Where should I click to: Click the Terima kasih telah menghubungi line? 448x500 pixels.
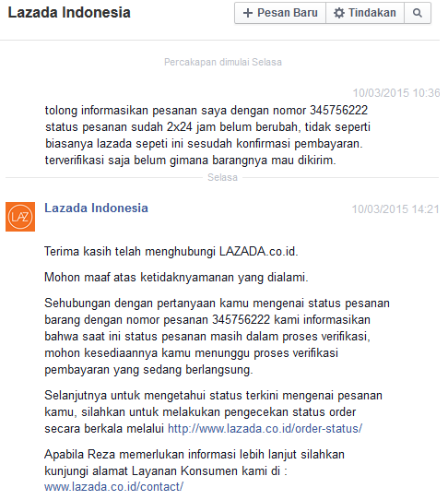pos(171,251)
